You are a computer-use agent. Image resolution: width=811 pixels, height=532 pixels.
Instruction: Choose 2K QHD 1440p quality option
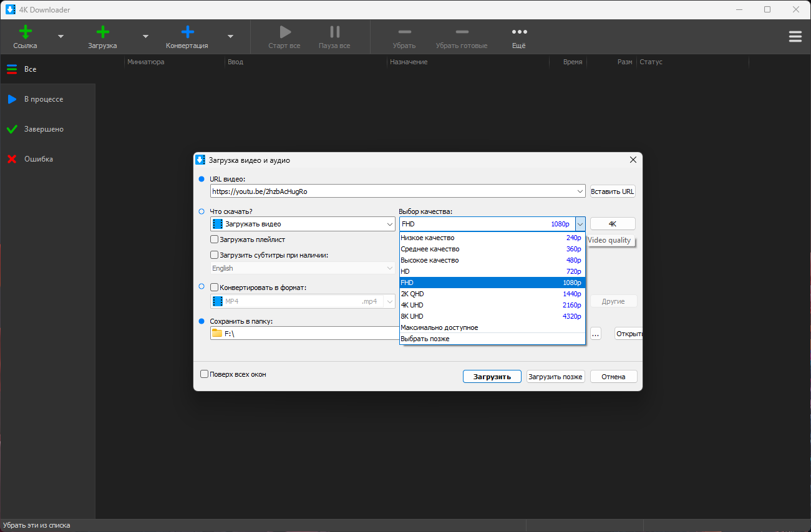(492, 294)
